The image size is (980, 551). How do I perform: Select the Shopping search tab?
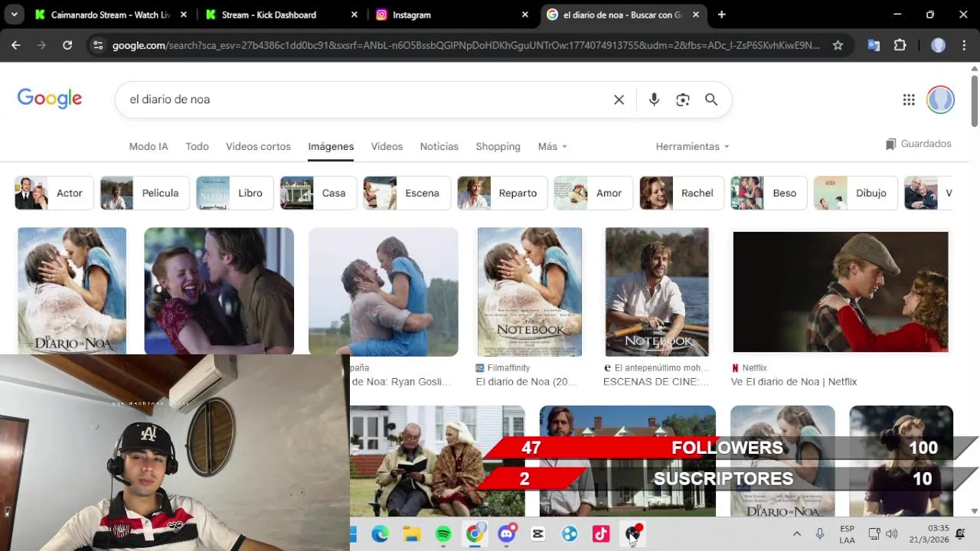(498, 146)
